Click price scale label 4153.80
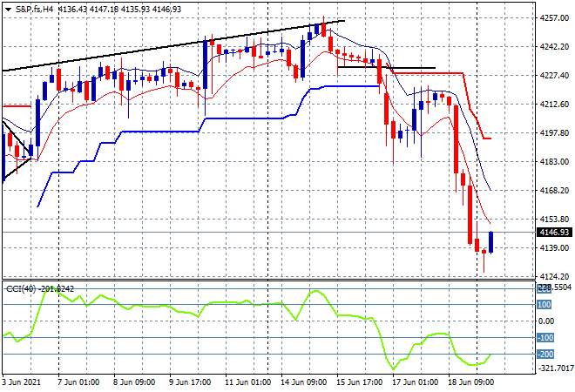The image size is (575, 392). tap(554, 219)
